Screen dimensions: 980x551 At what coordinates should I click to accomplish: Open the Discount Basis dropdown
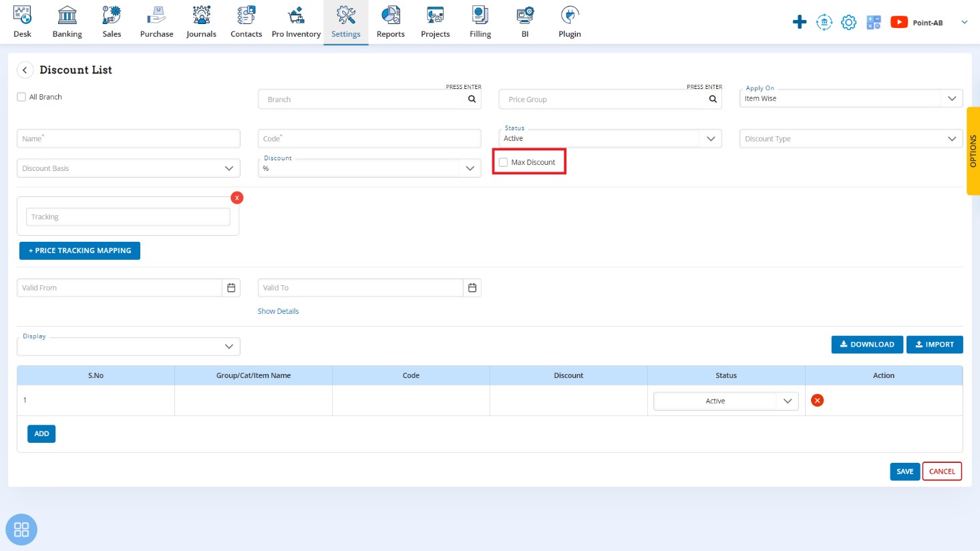(x=128, y=168)
